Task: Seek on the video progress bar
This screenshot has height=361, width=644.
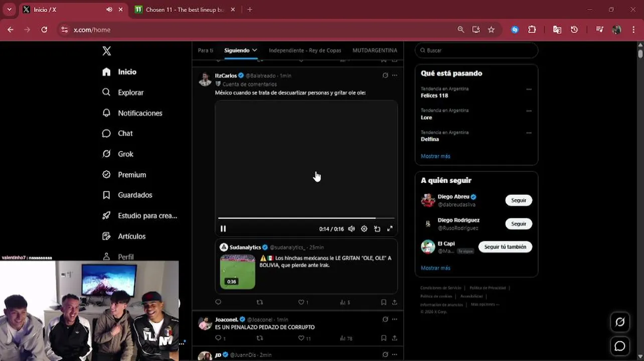Action: (x=306, y=218)
